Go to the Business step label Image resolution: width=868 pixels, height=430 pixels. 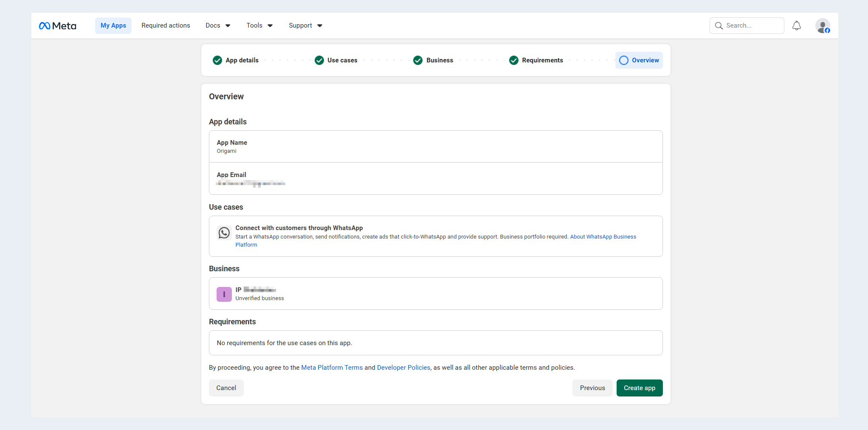tap(440, 60)
